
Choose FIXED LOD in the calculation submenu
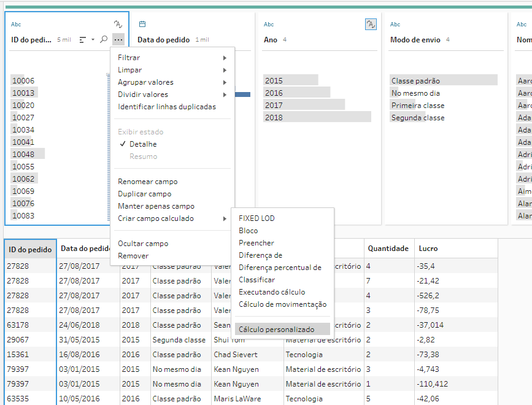point(256,218)
